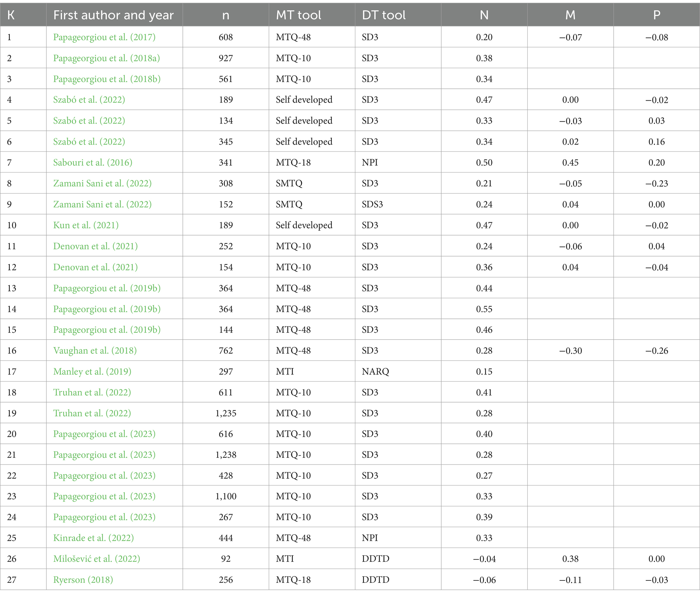Select the 'NARQ' DT tool cell
The height and width of the screenshot is (596, 700).
pyautogui.click(x=375, y=371)
